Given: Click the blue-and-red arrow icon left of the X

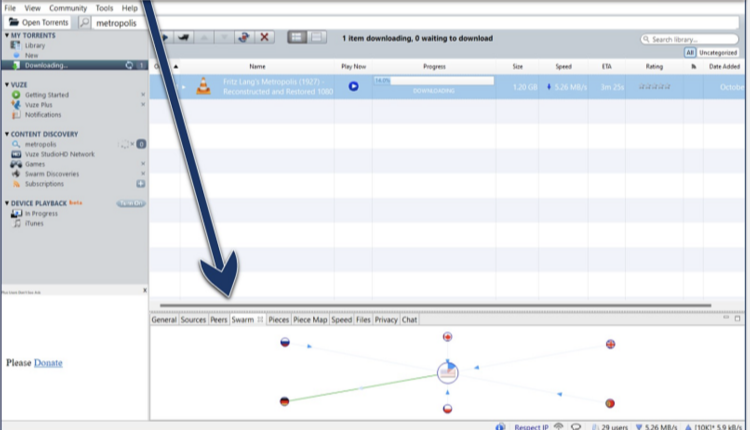Looking at the screenshot, I should point(244,37).
